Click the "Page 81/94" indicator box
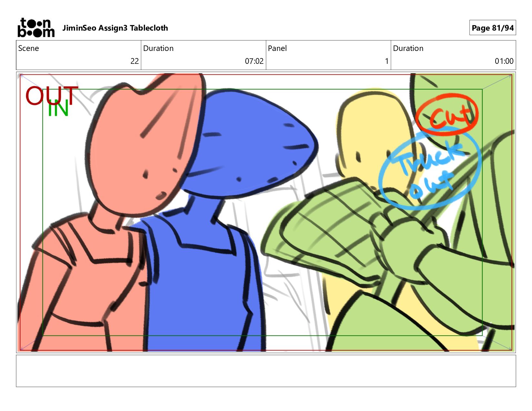The image size is (532, 411). [492, 28]
